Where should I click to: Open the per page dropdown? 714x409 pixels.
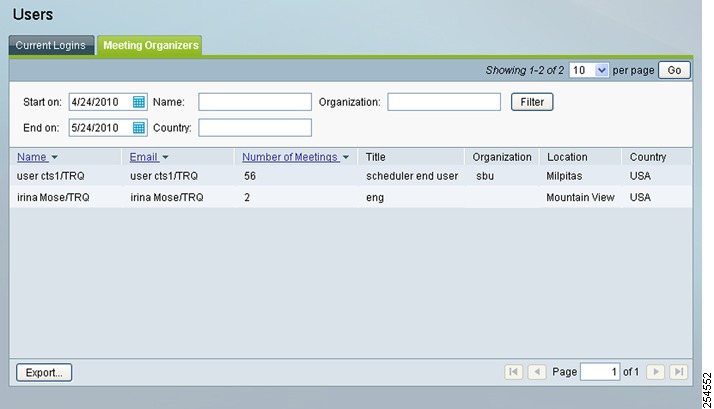(x=588, y=70)
